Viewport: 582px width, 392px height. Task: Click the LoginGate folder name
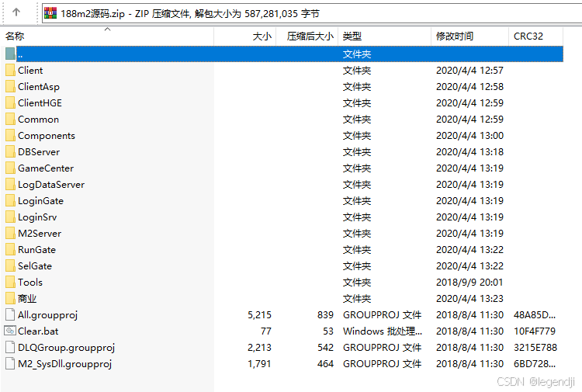pos(41,201)
